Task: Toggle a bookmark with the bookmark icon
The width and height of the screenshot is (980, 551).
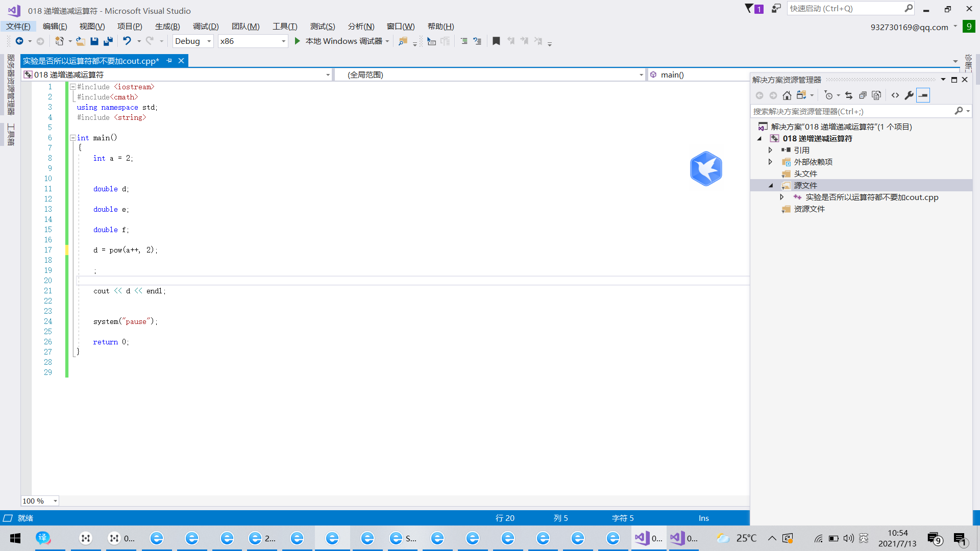Action: click(496, 41)
